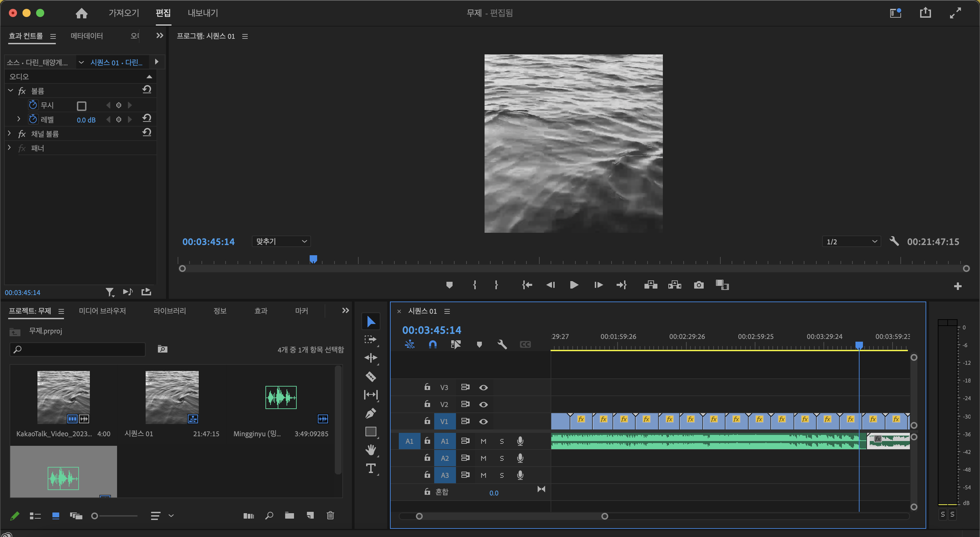Open the timeline wrench settings icon
Screen dimensions: 980x537
pyautogui.click(x=502, y=344)
